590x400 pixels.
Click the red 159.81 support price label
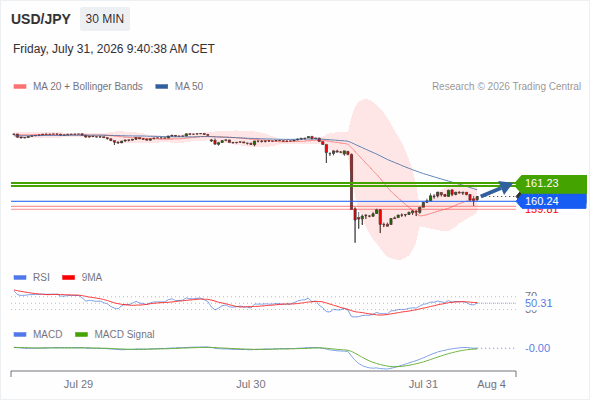click(541, 211)
